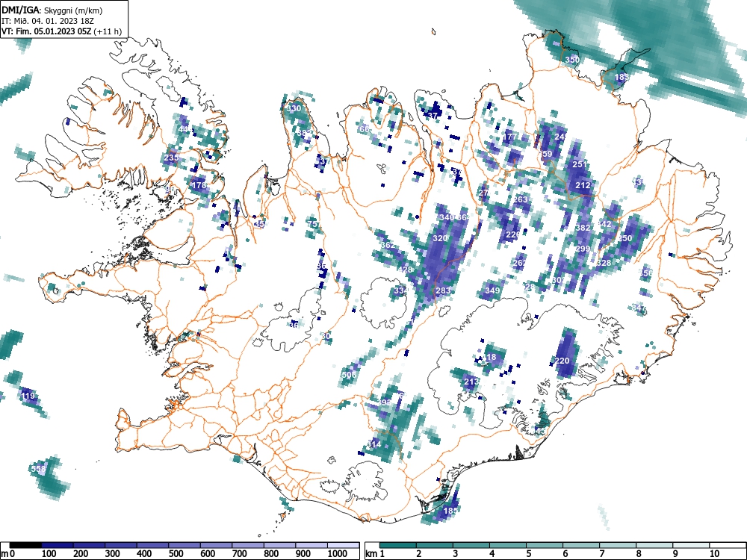Click the map label 213
Viewport: 747px width, 560px height.
(471, 382)
